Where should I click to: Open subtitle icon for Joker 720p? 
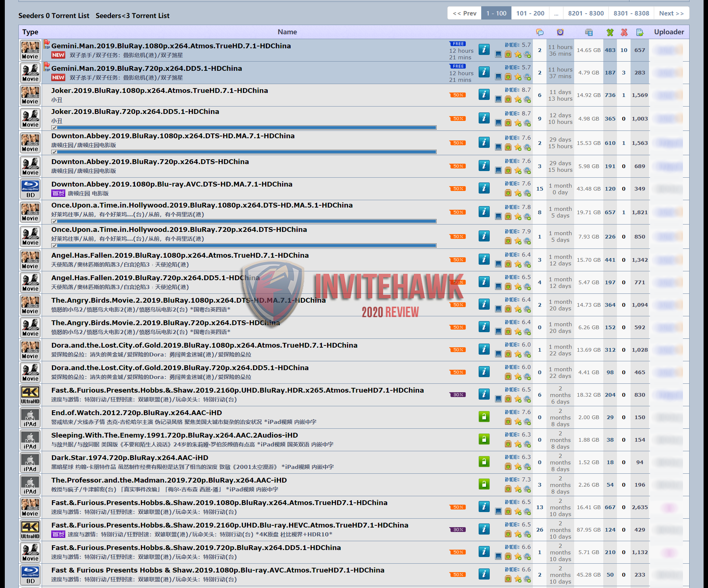(498, 123)
